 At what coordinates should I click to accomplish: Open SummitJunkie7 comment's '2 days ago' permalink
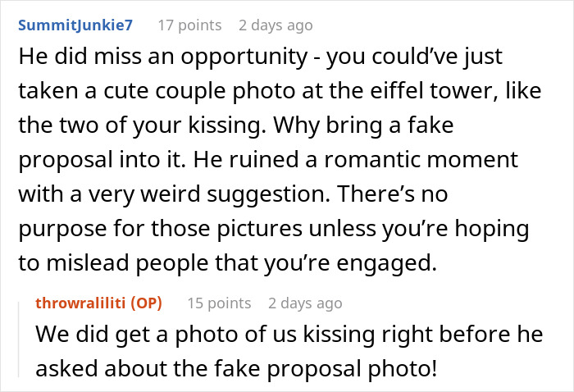click(x=276, y=25)
